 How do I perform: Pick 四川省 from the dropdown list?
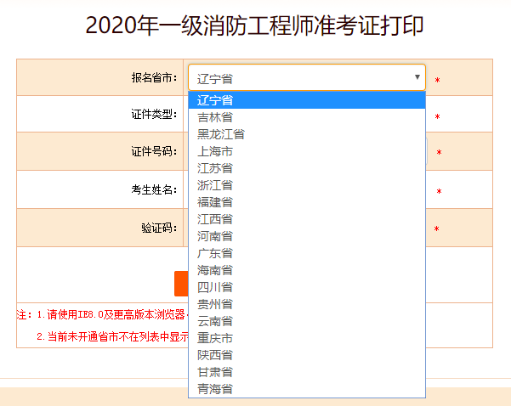pos(307,287)
